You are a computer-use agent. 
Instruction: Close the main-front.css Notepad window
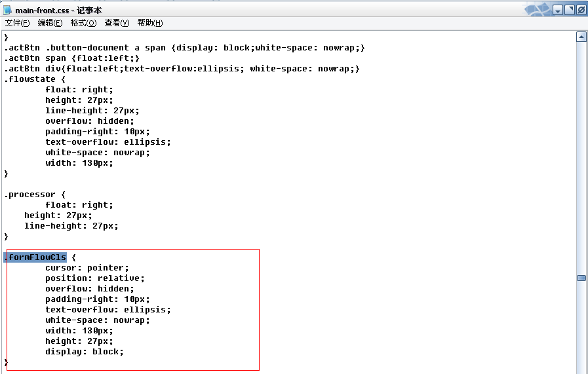(581, 10)
